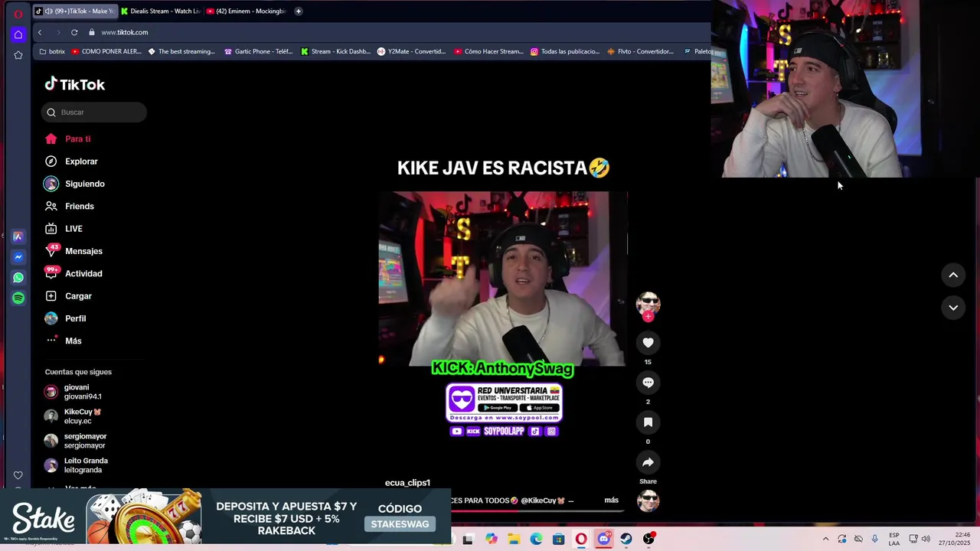The height and width of the screenshot is (551, 980).
Task: Open KikeCuy elcuy.ec followed account
Action: click(x=73, y=416)
